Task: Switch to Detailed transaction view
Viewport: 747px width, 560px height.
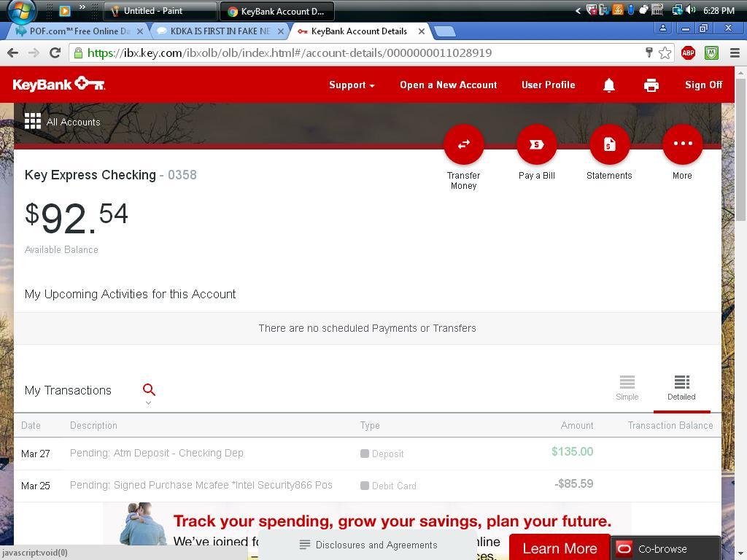Action: 681,388
